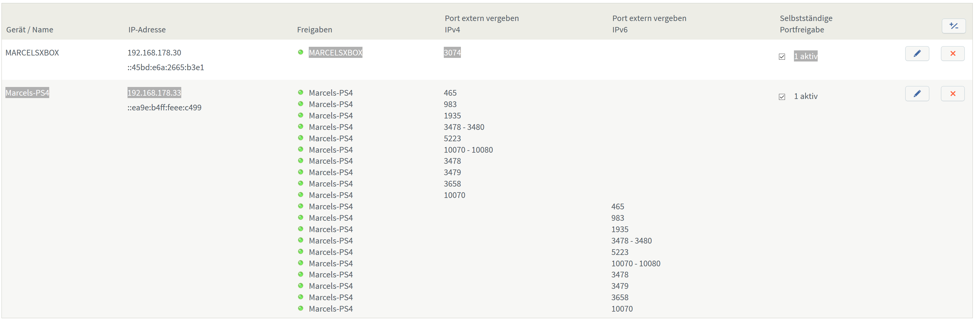Image resolution: width=980 pixels, height=323 pixels.
Task: Click IP address 192.168.178.33
Action: (x=154, y=93)
